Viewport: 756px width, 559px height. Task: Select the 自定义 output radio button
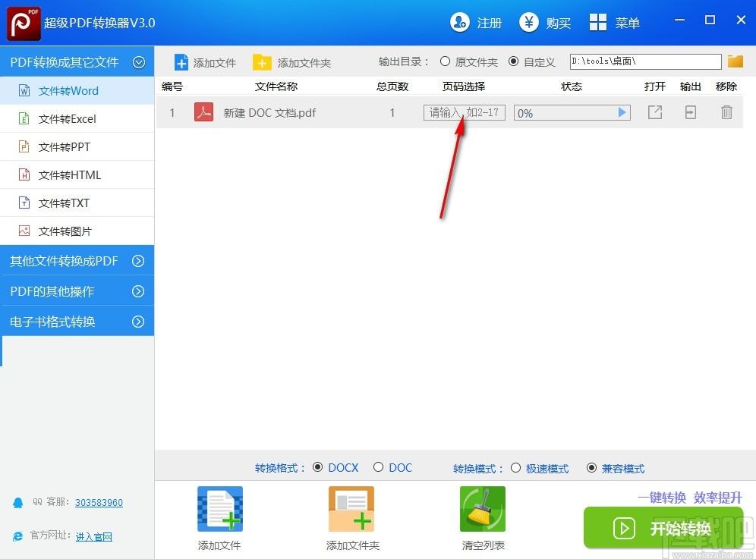[513, 61]
